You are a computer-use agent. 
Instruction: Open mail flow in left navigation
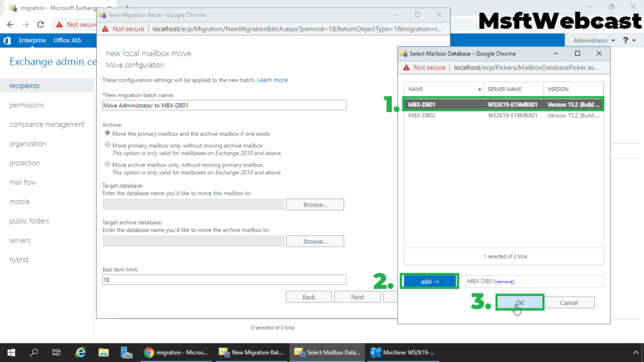pyautogui.click(x=22, y=182)
